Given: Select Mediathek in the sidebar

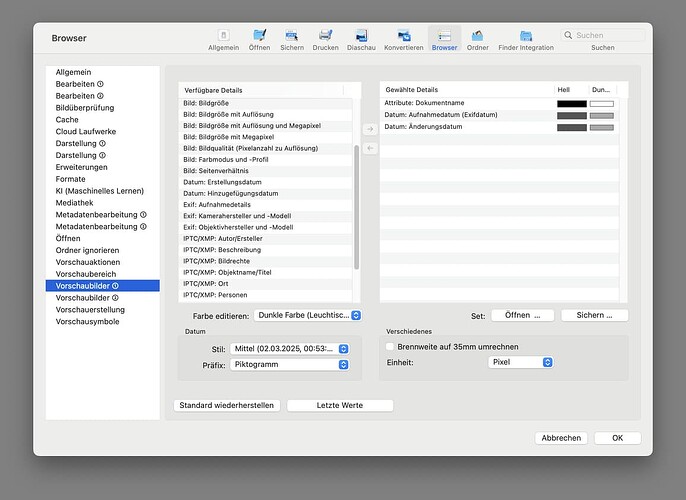Looking at the screenshot, I should click(102, 203).
